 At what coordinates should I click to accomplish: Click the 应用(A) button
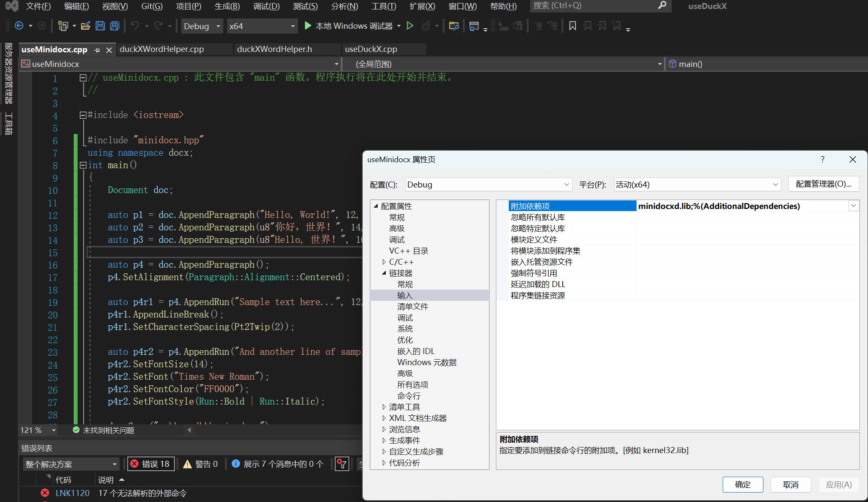(839, 484)
